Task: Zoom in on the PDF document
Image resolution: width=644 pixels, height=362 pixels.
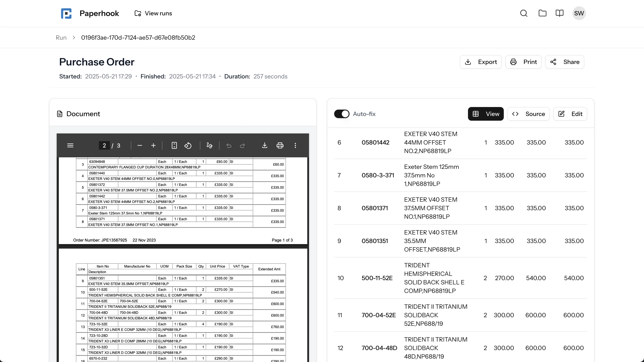Action: click(153, 145)
